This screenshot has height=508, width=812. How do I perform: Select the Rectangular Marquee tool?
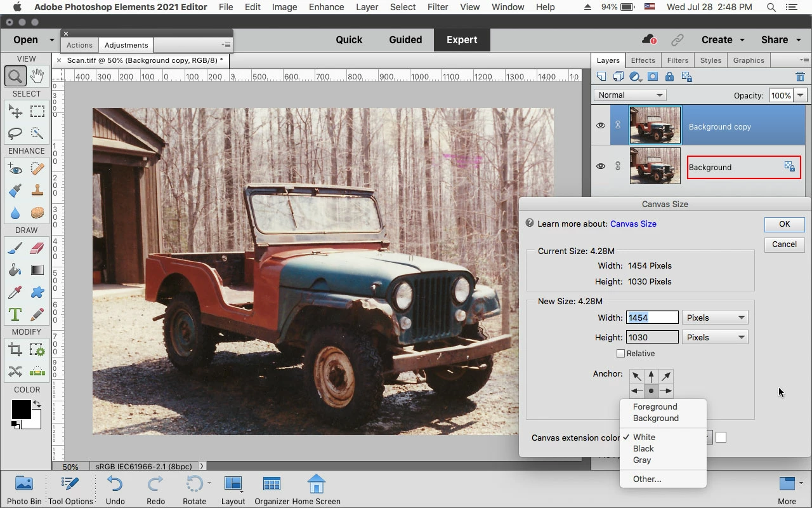coord(37,112)
